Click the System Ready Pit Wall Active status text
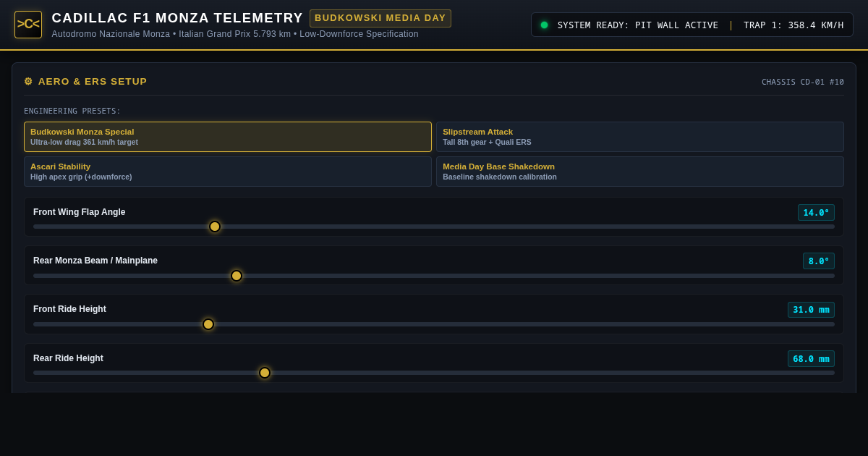This screenshot has height=456, width=868. point(638,25)
